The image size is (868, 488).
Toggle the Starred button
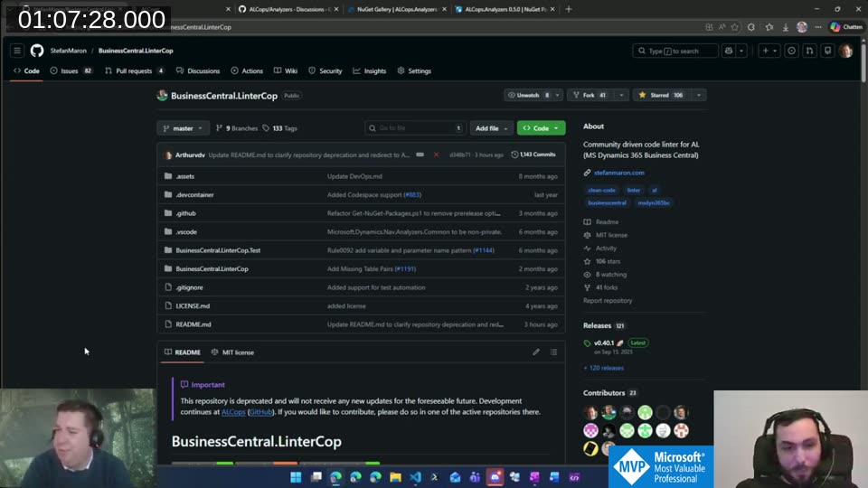pos(661,95)
